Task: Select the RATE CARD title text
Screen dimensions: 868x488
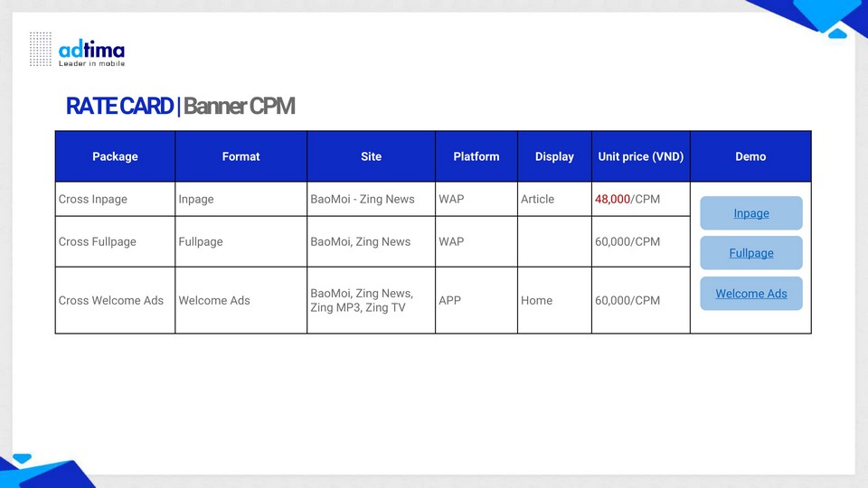Action: tap(119, 107)
